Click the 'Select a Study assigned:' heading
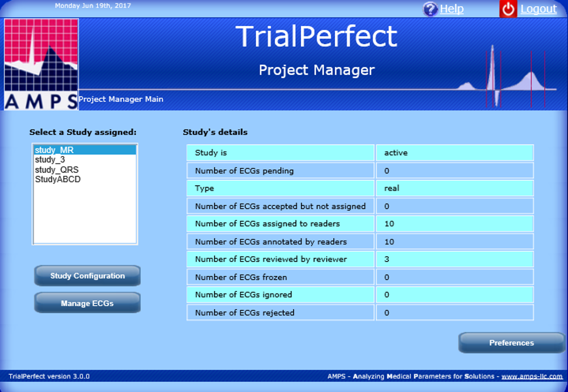This screenshot has width=568, height=392. (x=83, y=132)
